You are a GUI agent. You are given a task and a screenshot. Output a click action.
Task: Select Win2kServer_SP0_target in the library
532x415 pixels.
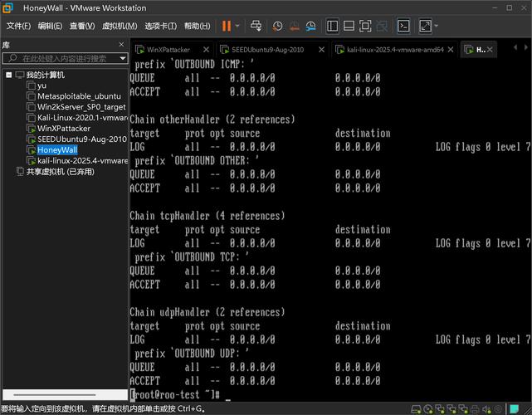click(x=81, y=107)
